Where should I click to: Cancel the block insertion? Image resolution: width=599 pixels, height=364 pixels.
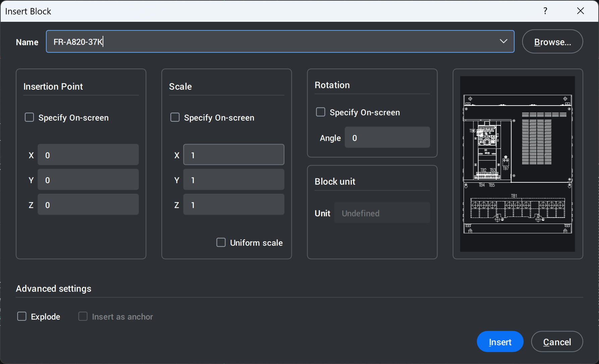557,342
